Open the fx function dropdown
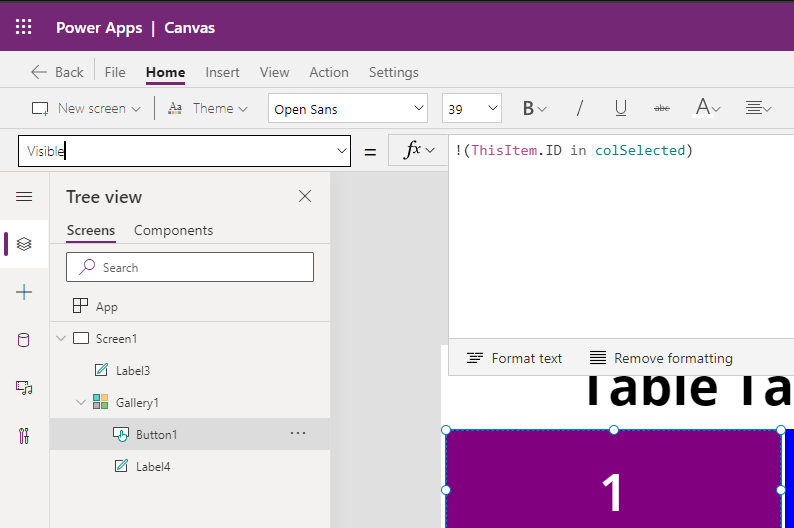This screenshot has height=528, width=794. coord(418,150)
